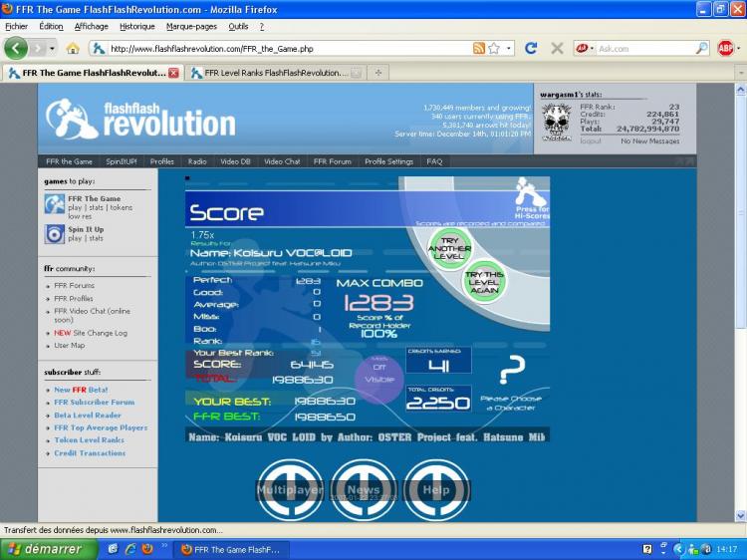Open the back-forward history dropdown arrow
747x560 pixels.
52,48
